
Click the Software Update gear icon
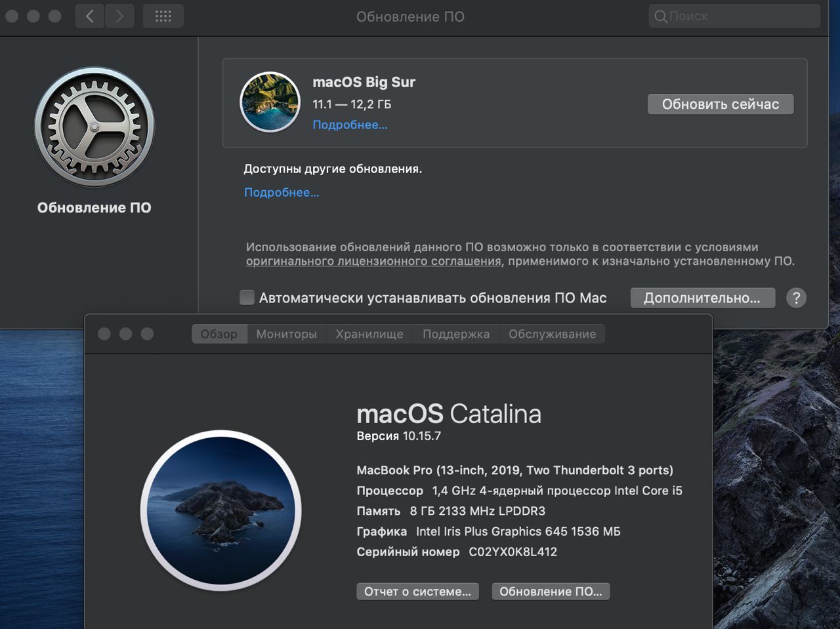(94, 127)
